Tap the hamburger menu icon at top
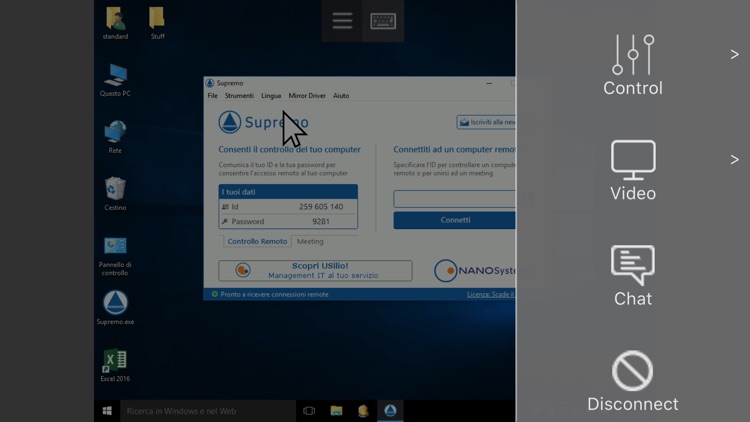Viewport: 750px width, 422px height. [342, 21]
